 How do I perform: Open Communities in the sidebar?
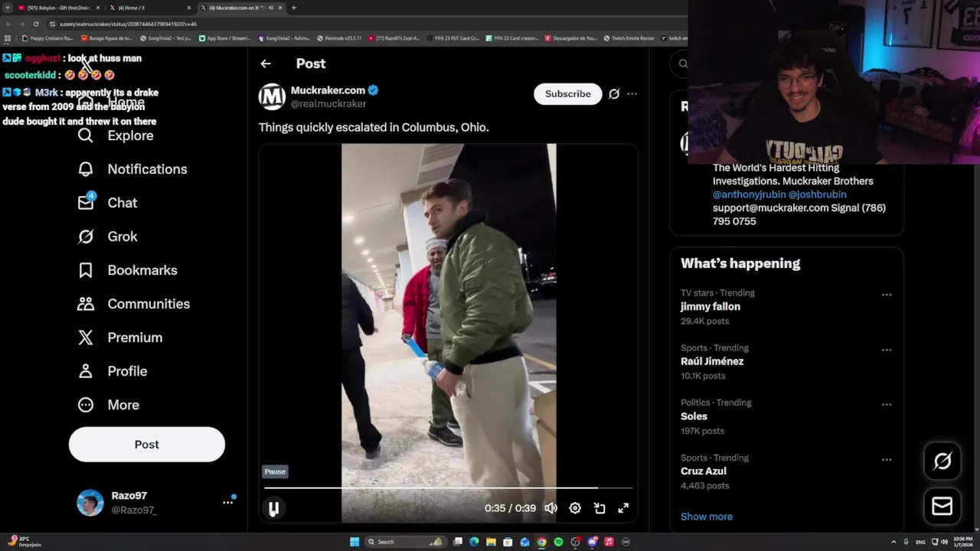coord(133,304)
